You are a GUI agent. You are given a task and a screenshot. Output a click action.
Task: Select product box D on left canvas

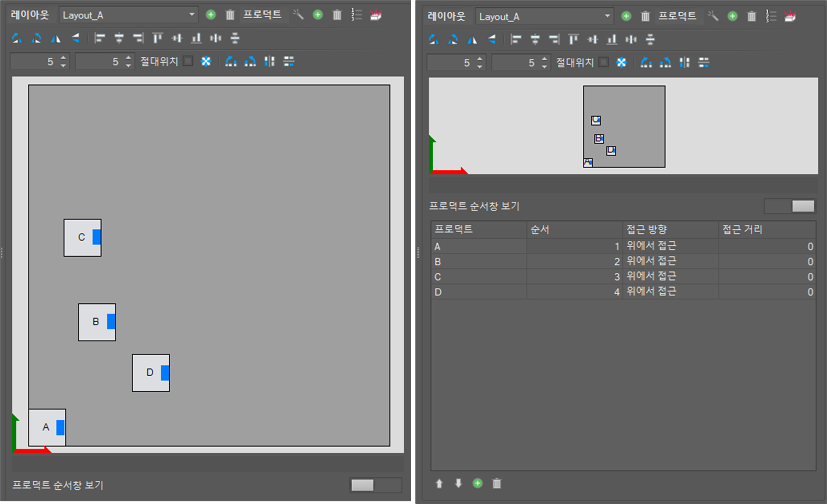(151, 373)
